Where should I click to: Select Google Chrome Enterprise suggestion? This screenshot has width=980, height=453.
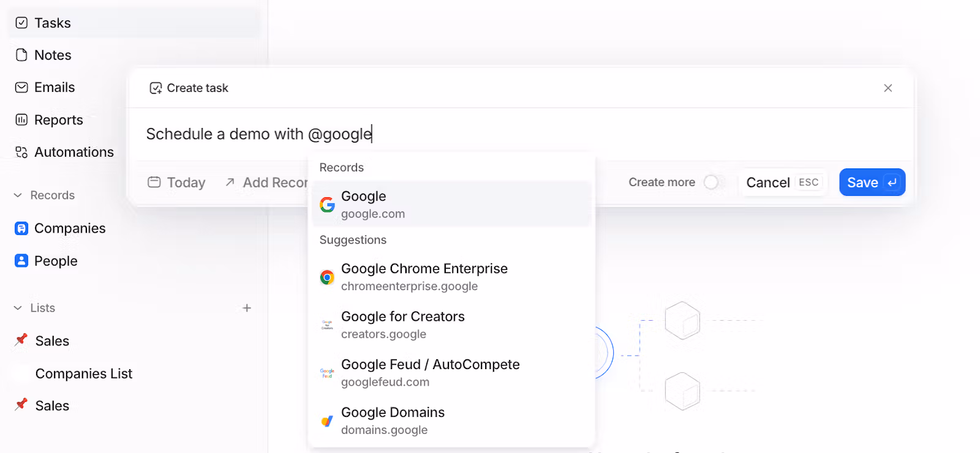point(451,277)
